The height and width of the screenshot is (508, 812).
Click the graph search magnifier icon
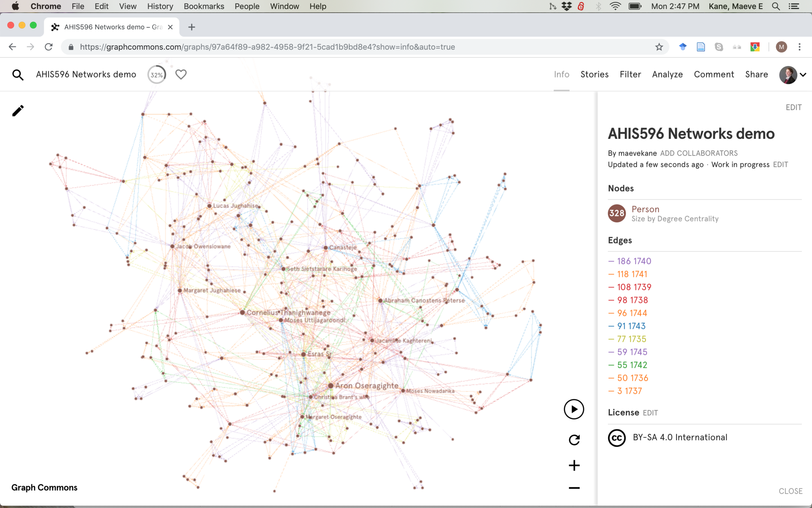18,75
